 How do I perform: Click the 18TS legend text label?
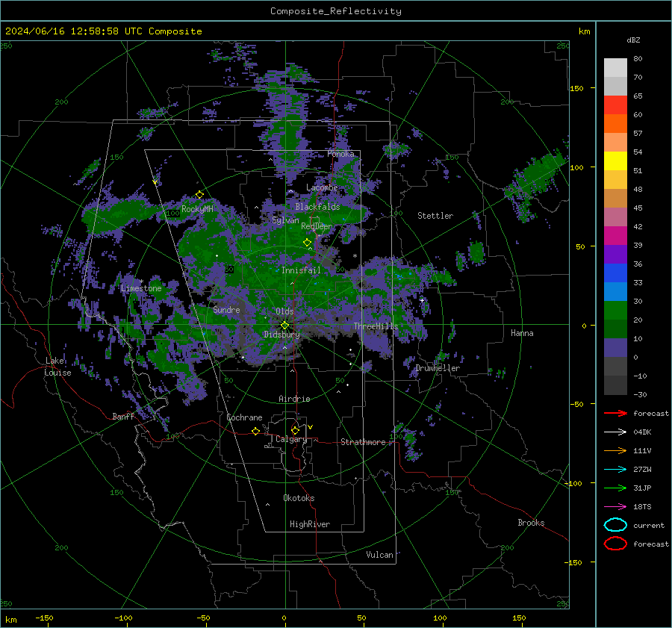click(642, 507)
